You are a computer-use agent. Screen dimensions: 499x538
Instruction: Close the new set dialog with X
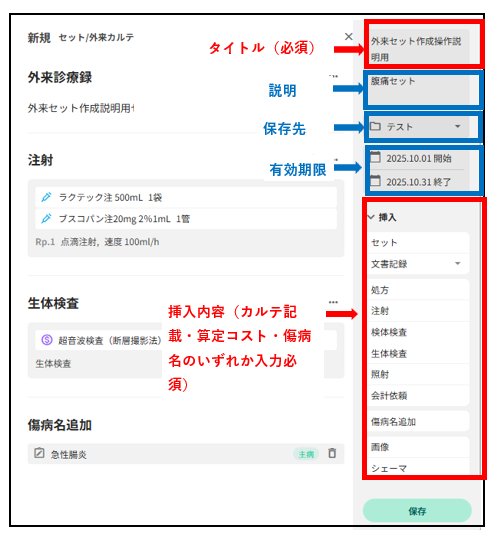pos(348,36)
